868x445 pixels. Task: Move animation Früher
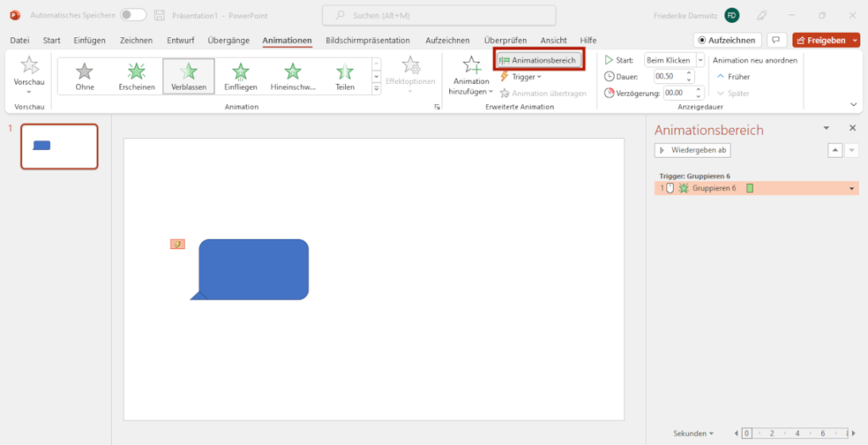[x=733, y=76]
